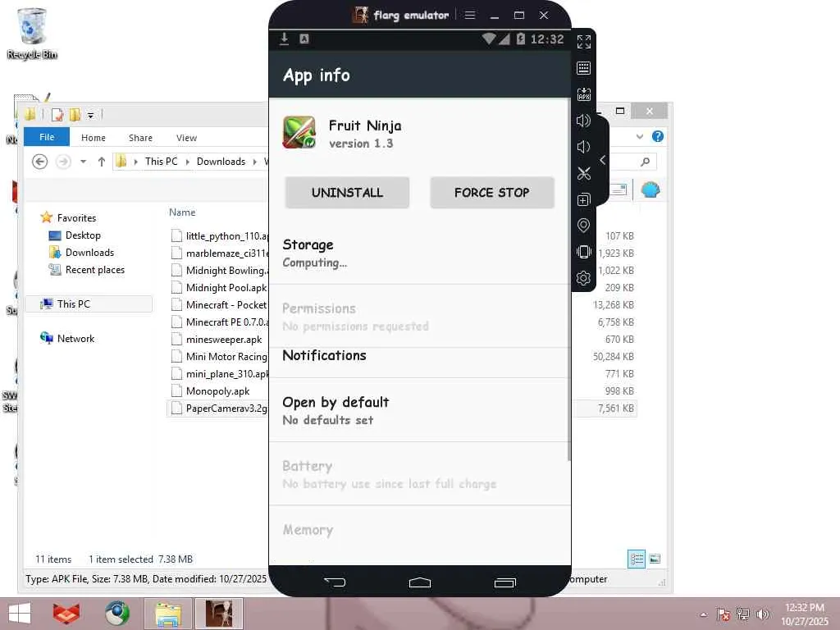Click This PC in address breadcrumb

pos(161,162)
